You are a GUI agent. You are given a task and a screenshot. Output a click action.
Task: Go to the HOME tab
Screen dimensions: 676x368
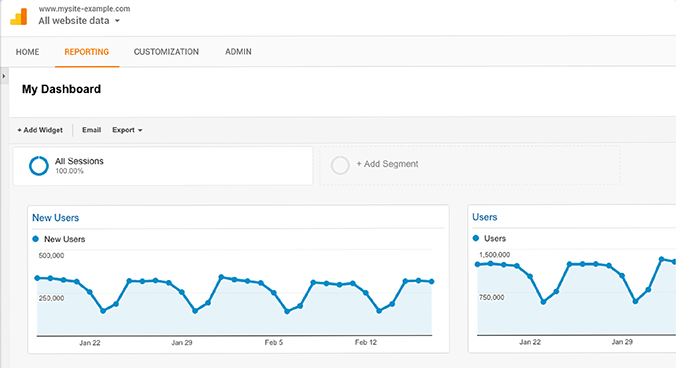coord(28,52)
